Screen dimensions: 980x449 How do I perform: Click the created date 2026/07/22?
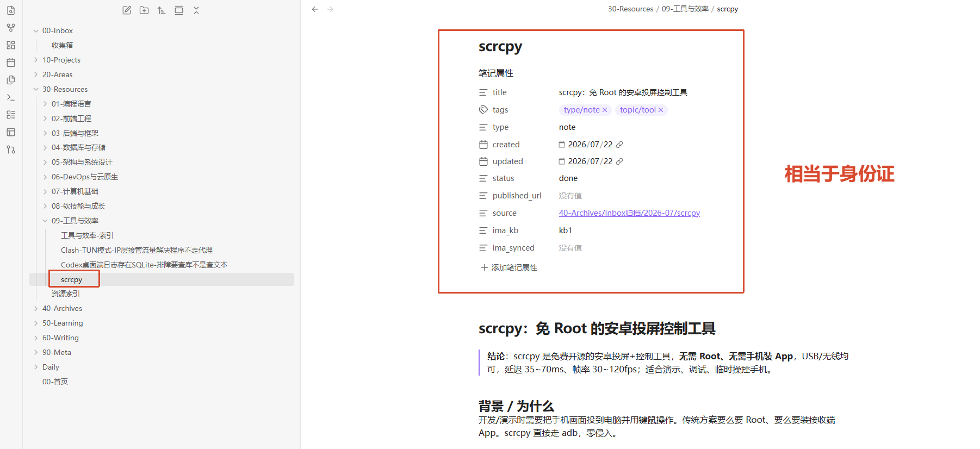590,145
